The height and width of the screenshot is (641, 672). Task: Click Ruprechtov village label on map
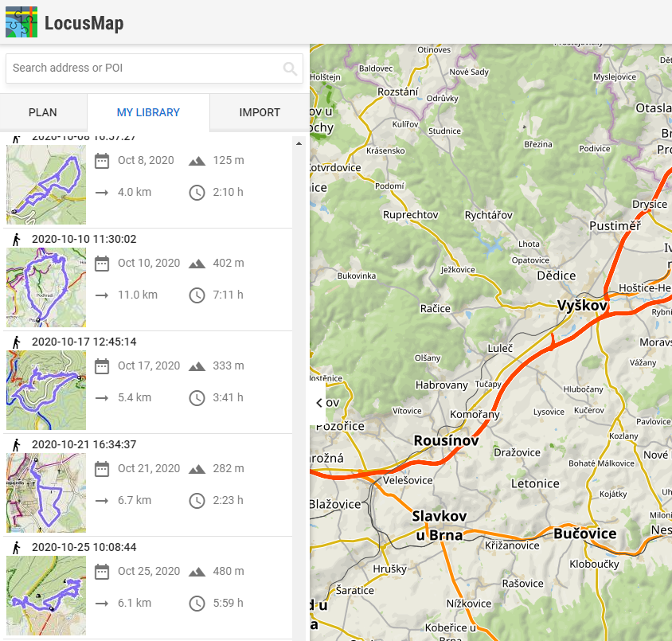411,215
